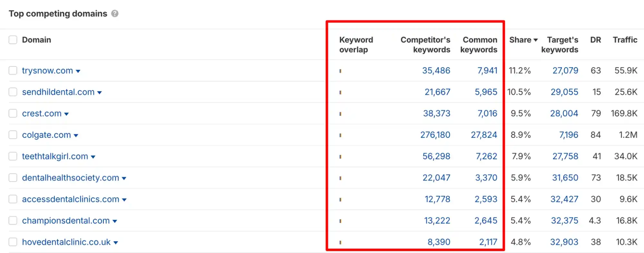This screenshot has height=253, width=644.
Task: Open the crest.com domain link
Action: [x=42, y=113]
